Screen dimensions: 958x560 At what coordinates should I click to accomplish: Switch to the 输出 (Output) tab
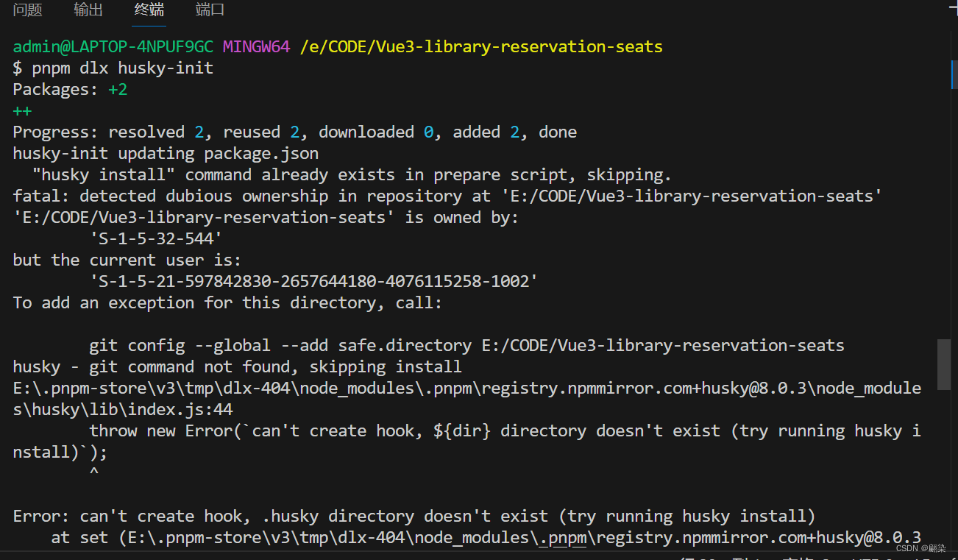click(x=88, y=10)
